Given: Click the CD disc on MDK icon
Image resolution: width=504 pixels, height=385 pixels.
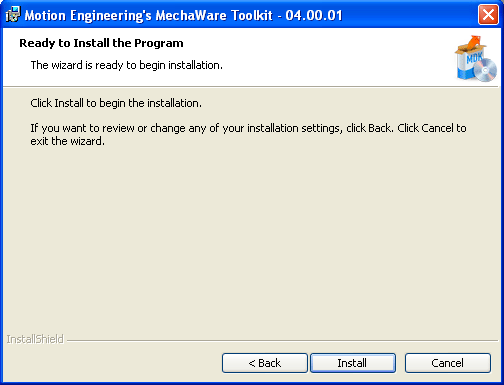Looking at the screenshot, I should coord(485,70).
